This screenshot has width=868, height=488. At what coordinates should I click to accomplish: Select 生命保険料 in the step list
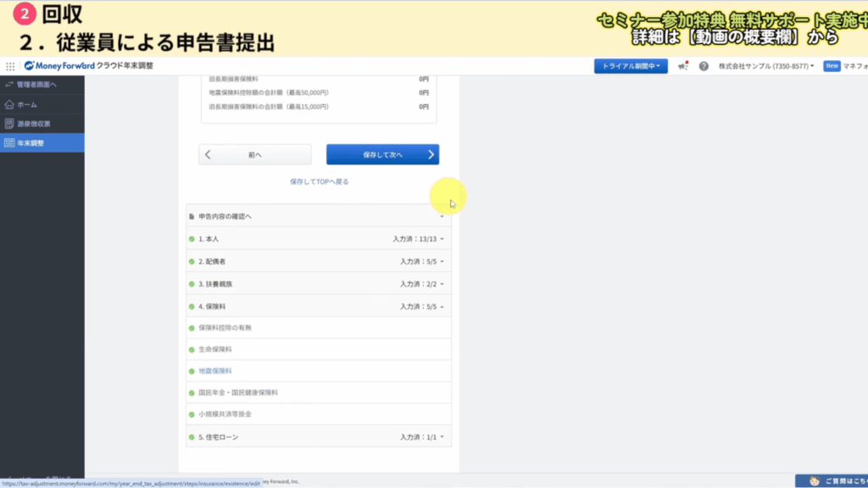tap(215, 349)
